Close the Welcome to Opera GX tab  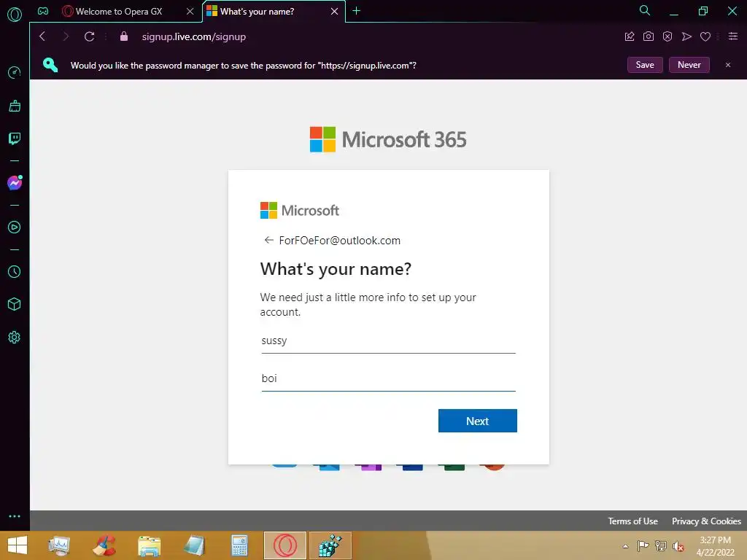pos(190,12)
